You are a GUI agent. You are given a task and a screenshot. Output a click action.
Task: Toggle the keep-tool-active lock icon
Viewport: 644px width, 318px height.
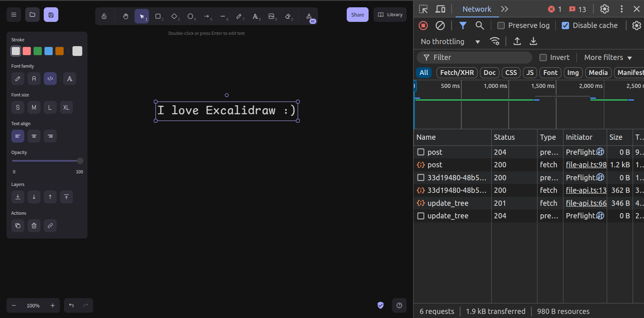point(104,16)
